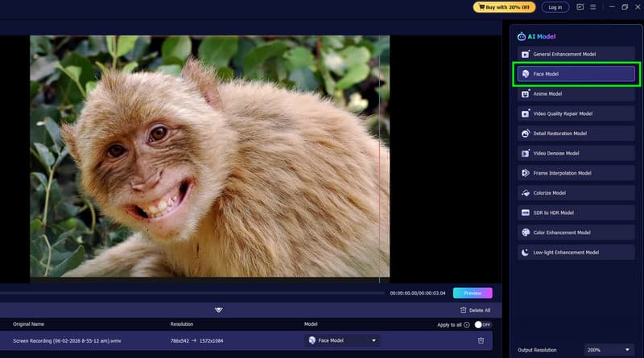Click the Preview button

[x=473, y=293]
